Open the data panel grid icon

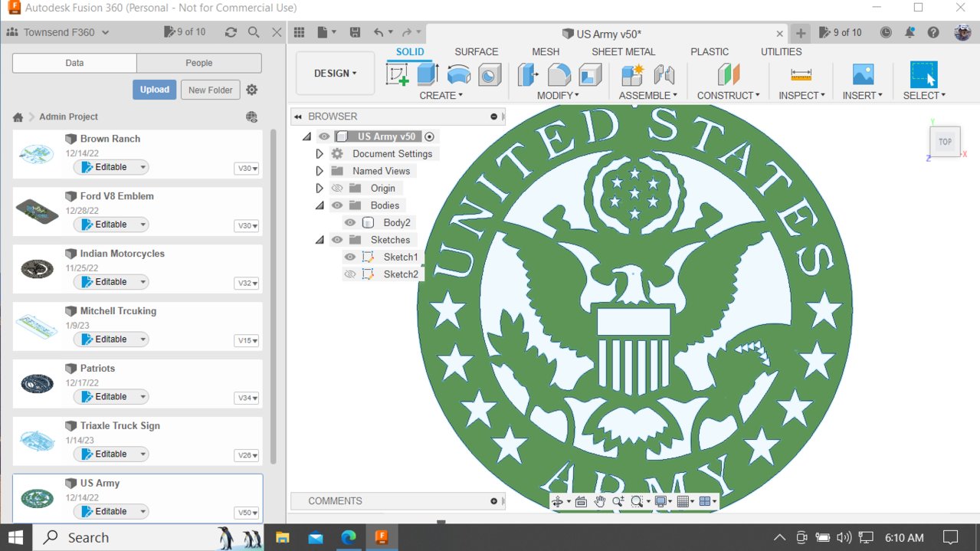[x=300, y=32]
